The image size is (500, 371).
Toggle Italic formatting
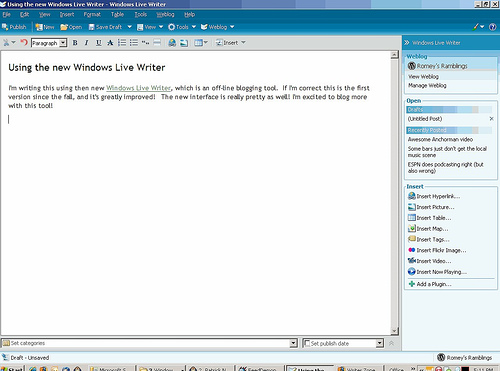(x=87, y=43)
